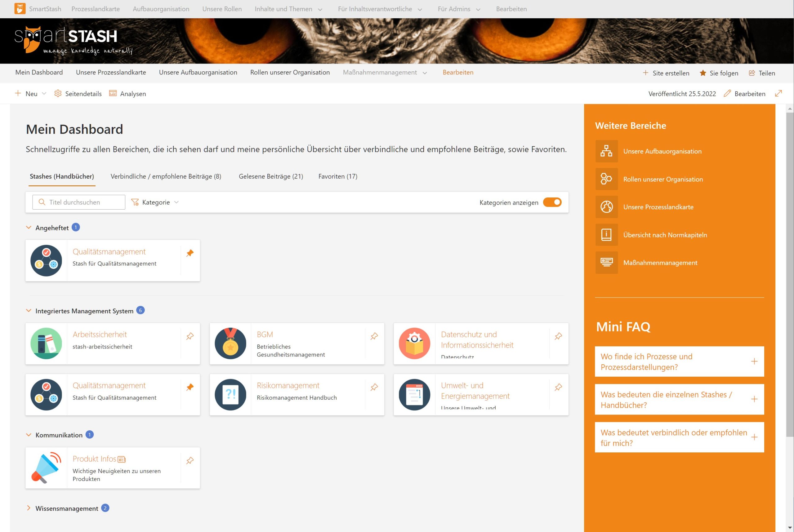This screenshot has height=532, width=794.
Task: Open the Datenschutz und Informationssicherheit thumbnail icon
Action: click(414, 344)
